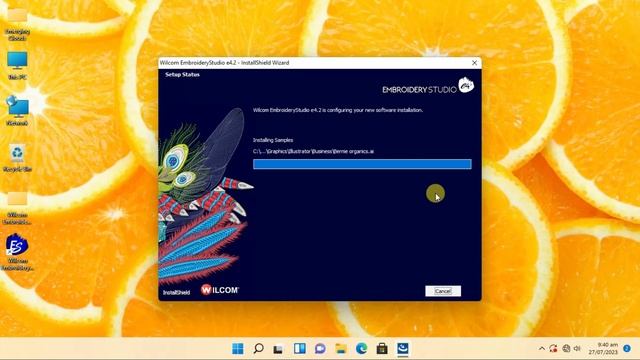
Task: Click the Wilcom logo in installer
Action: (220, 290)
